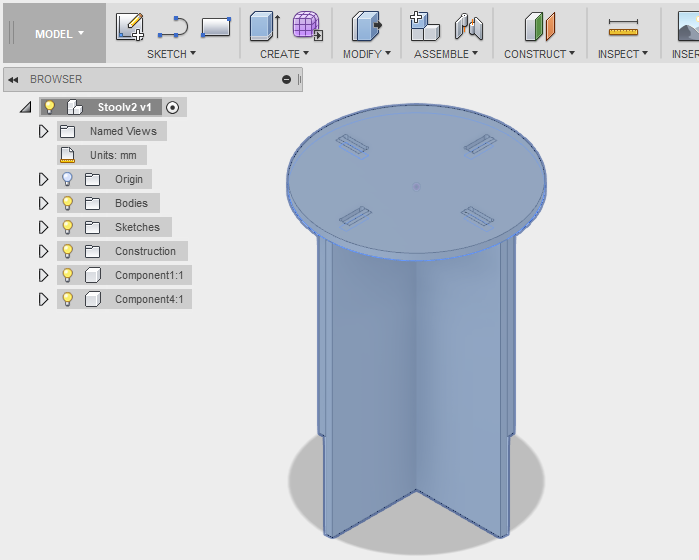Open the ASSEMBLE menu
This screenshot has height=560, width=699.
[x=446, y=54]
